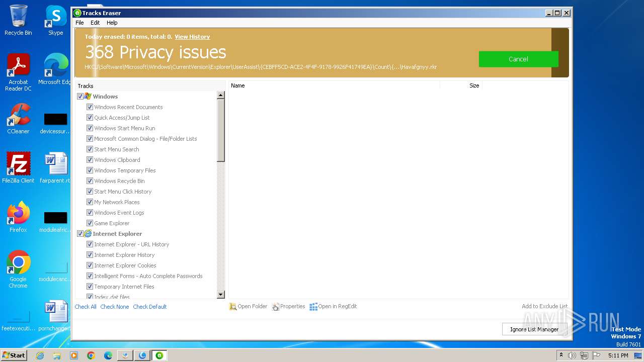Open the Edit menu
Screen dimensions: 644x362
tap(95, 23)
